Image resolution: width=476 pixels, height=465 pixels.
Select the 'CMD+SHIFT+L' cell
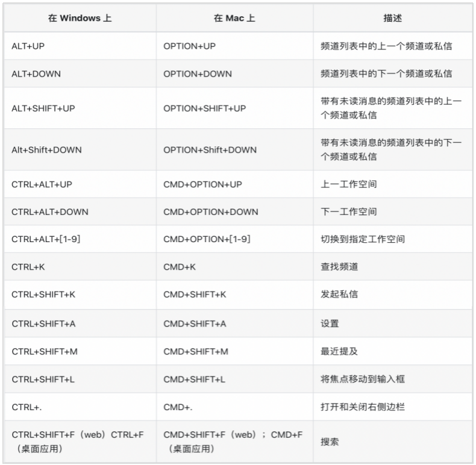pos(234,379)
